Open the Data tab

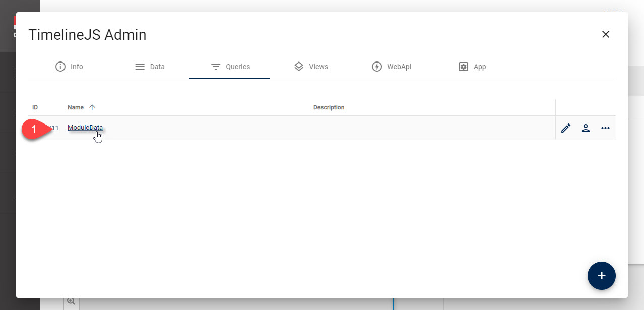coord(150,67)
